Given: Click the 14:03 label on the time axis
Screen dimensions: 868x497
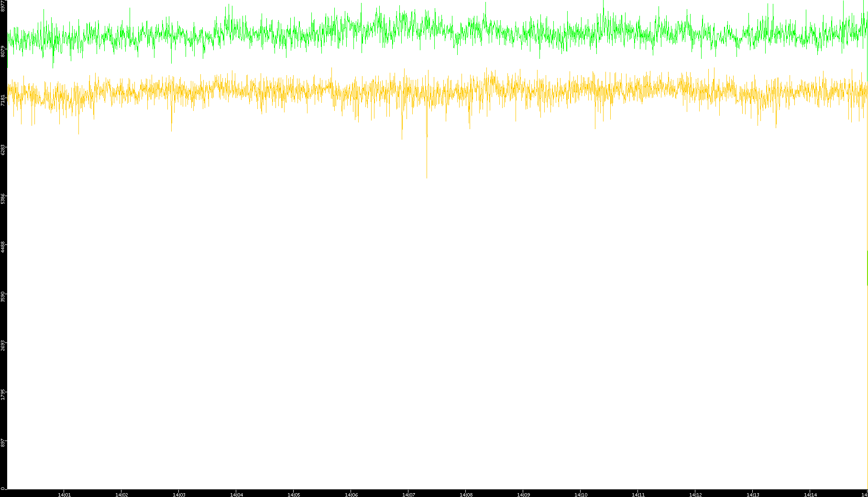Looking at the screenshot, I should point(179,495).
